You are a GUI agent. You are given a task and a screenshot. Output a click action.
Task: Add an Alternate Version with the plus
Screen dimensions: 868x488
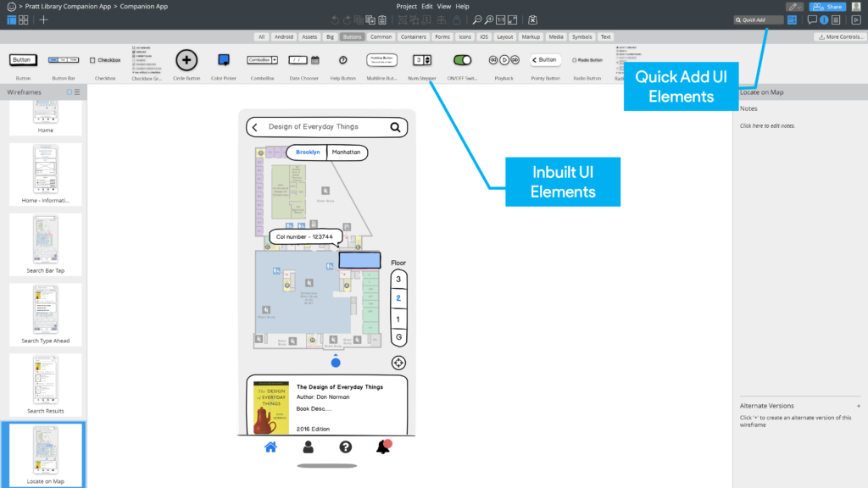point(859,406)
